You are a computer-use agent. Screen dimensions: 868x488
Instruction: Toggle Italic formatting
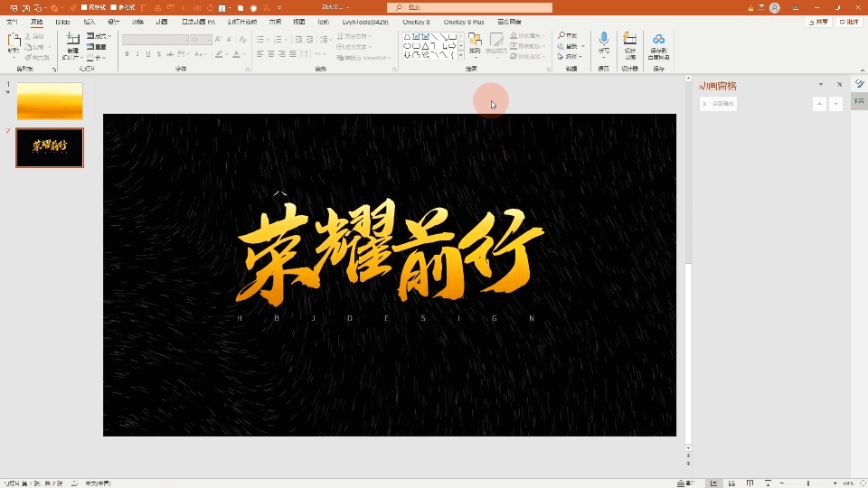tap(137, 54)
